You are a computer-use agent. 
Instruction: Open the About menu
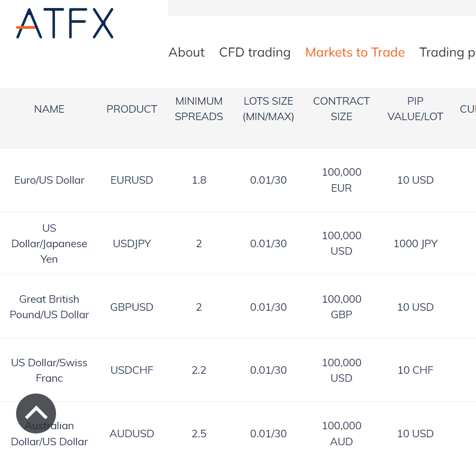[x=186, y=52]
